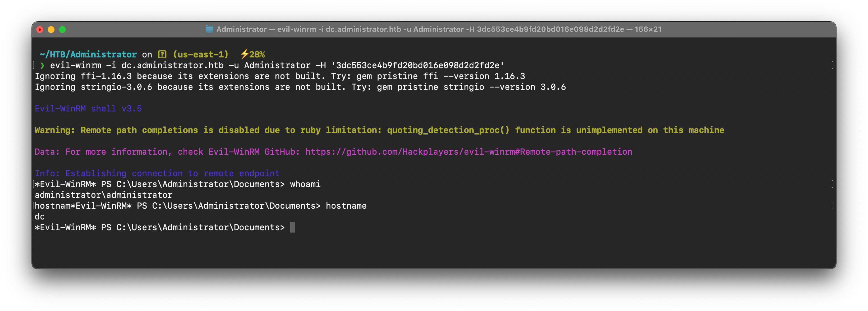Screen dimensions: 868x311
Task: Click the terminal window title text
Action: pos(439,29)
